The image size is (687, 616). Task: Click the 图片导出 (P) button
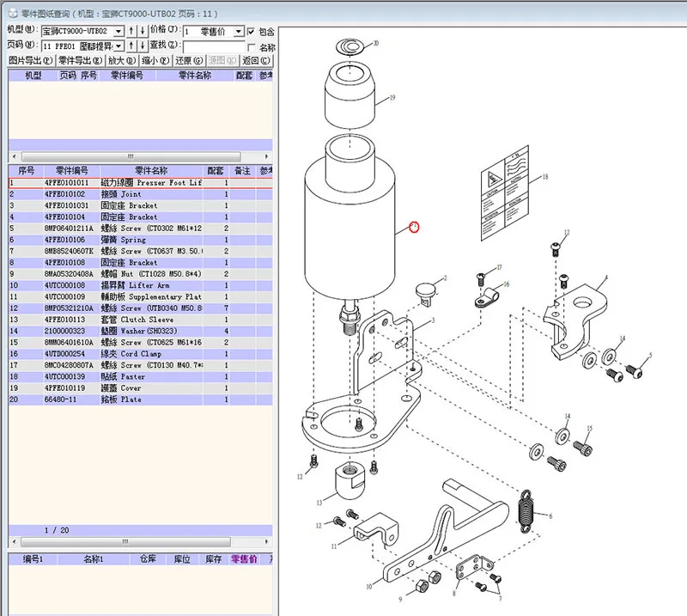point(31,60)
